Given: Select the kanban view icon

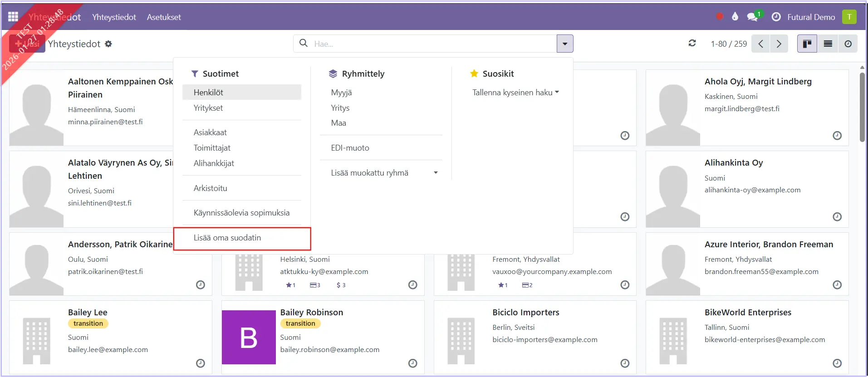Looking at the screenshot, I should tap(807, 44).
